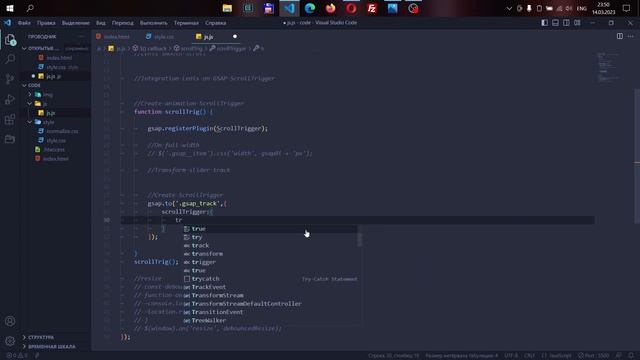
Task: Click the feedback icon in status bar
Action: click(x=619, y=356)
